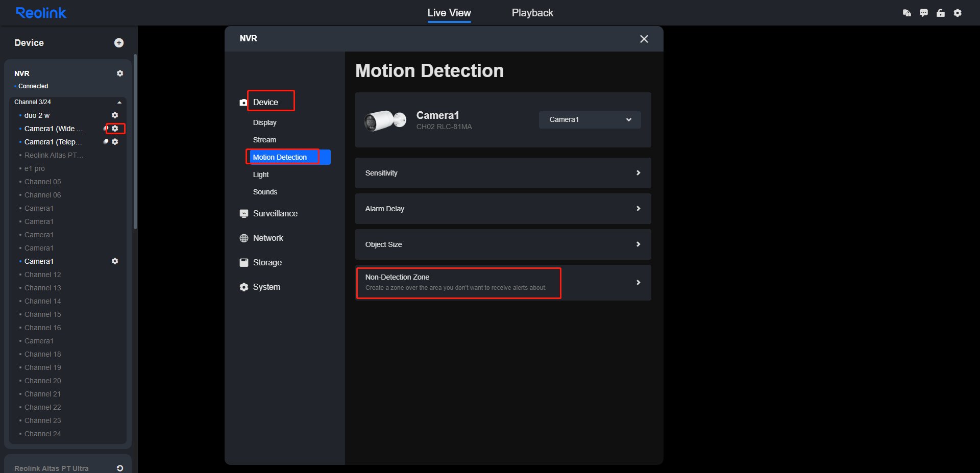
Task: Select the Camera1 (Wide ... channel
Action: point(54,129)
